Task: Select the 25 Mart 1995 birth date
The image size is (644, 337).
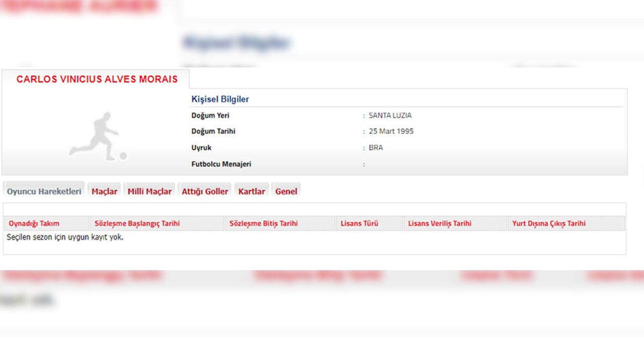Action: (x=391, y=131)
